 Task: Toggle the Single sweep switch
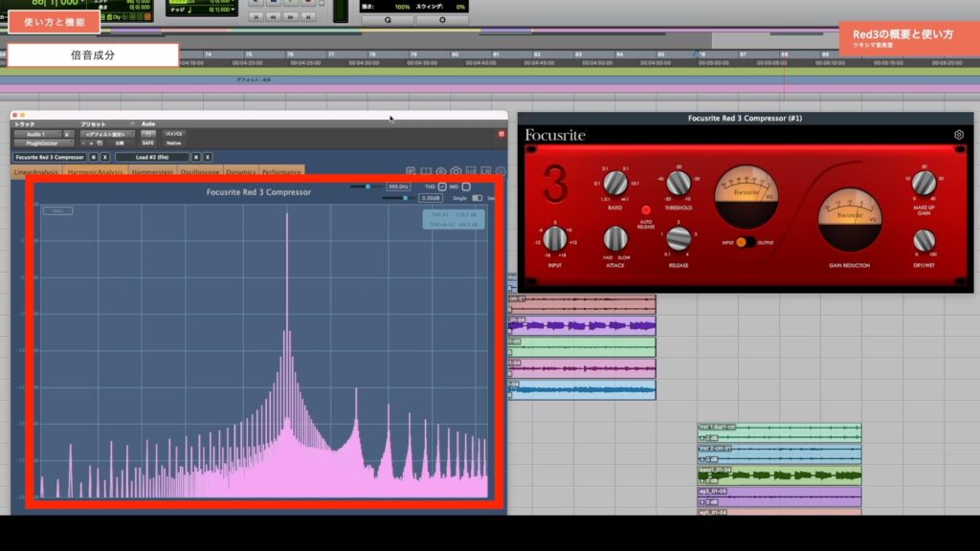(x=477, y=198)
